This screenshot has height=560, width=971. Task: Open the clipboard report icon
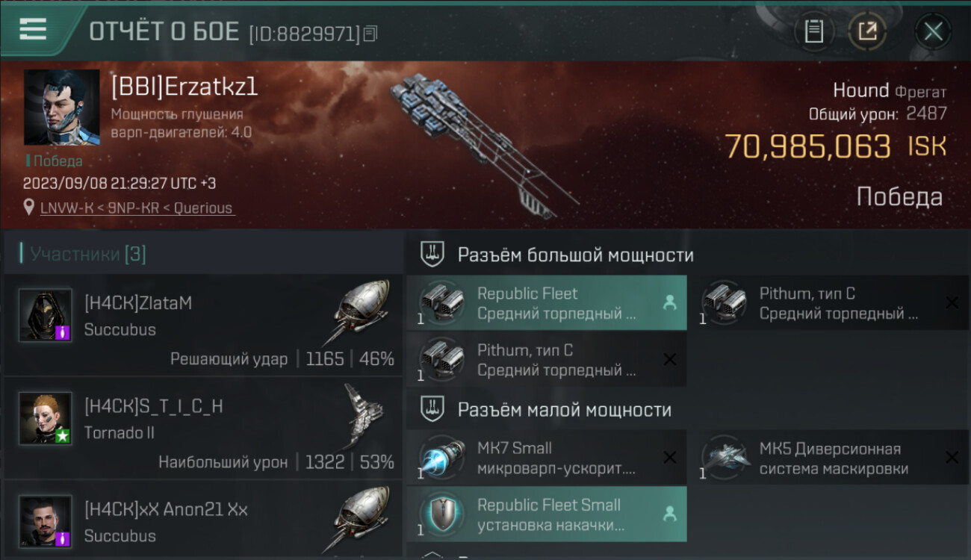click(813, 31)
